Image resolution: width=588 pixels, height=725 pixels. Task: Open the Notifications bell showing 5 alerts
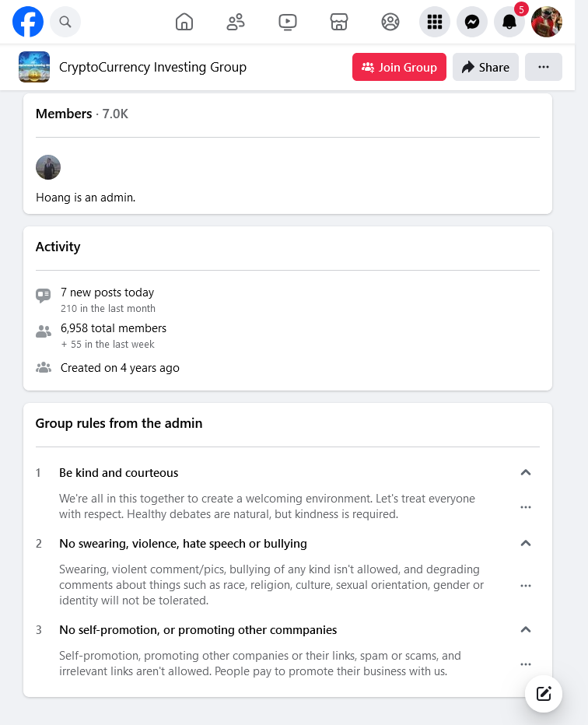tap(509, 22)
